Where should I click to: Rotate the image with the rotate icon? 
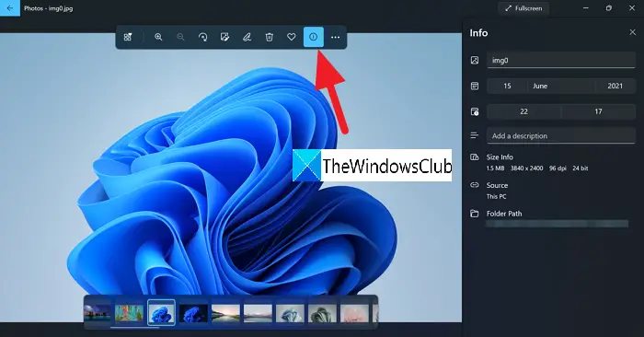202,37
